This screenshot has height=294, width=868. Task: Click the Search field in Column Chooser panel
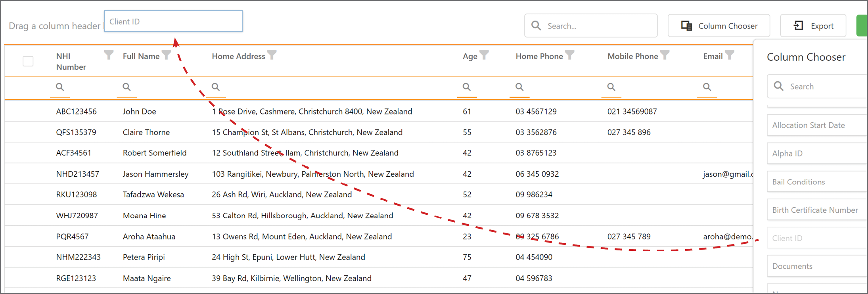(x=817, y=86)
